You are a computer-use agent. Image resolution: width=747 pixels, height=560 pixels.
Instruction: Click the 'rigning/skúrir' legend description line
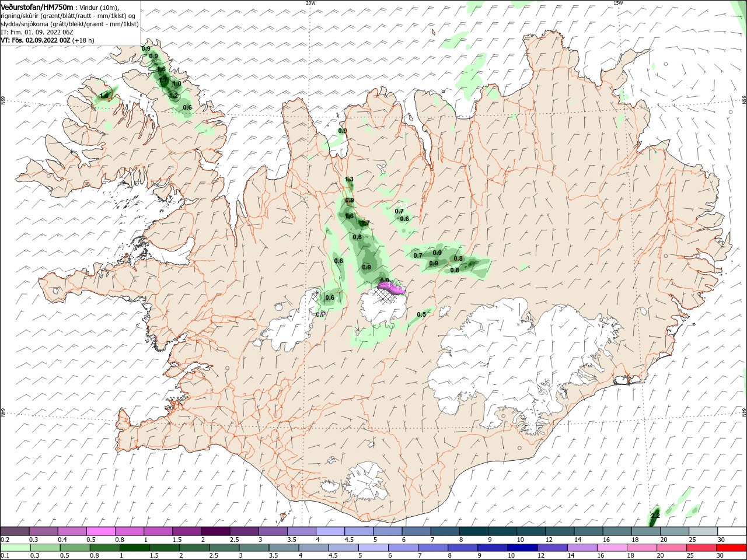click(x=68, y=16)
